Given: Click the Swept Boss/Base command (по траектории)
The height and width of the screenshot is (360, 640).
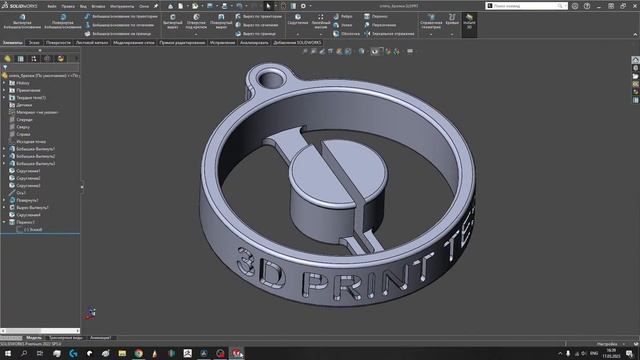Looking at the screenshot, I should 121,16.
